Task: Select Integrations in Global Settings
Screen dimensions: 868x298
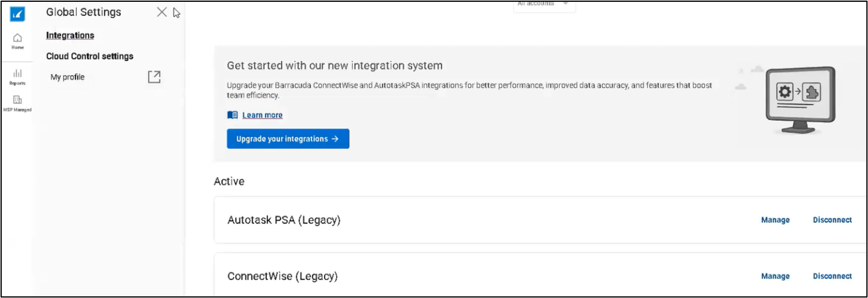Action: 70,36
